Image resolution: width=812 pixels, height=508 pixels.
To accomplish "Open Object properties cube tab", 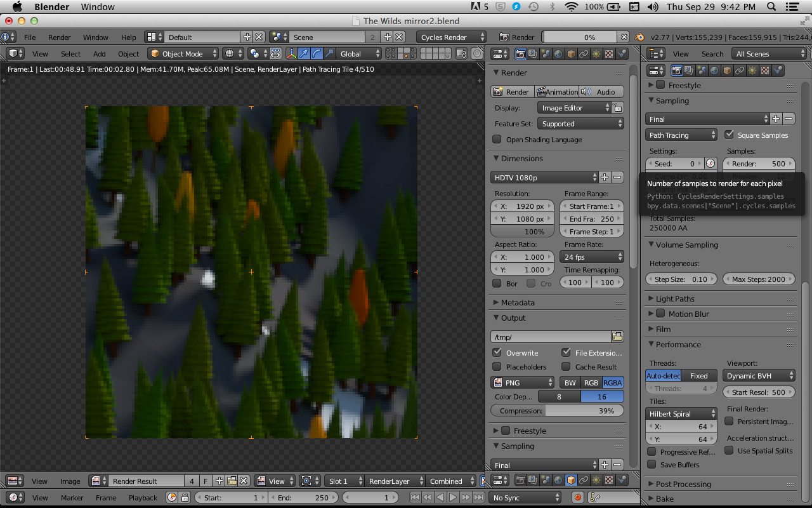I will click(571, 54).
